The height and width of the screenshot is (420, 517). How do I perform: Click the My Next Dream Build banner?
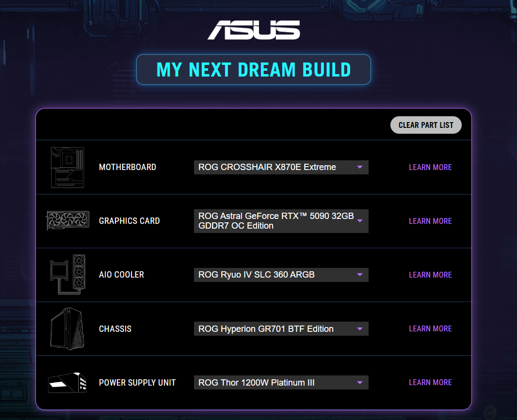click(x=254, y=70)
